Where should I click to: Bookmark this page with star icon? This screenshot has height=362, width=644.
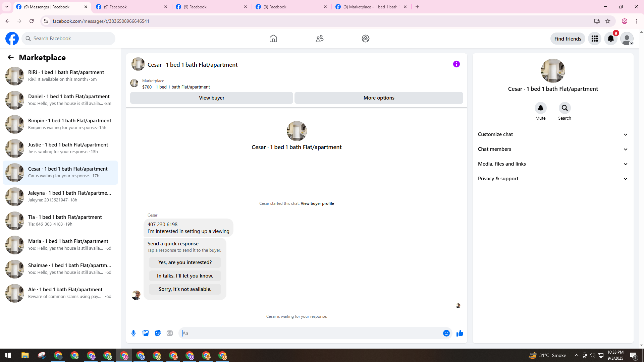point(608,21)
